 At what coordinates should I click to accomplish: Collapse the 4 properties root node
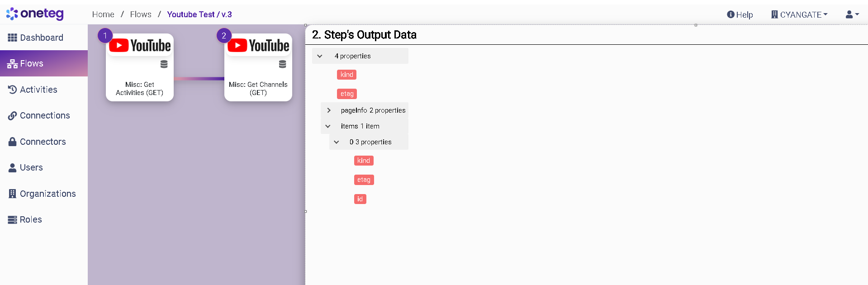(x=320, y=56)
